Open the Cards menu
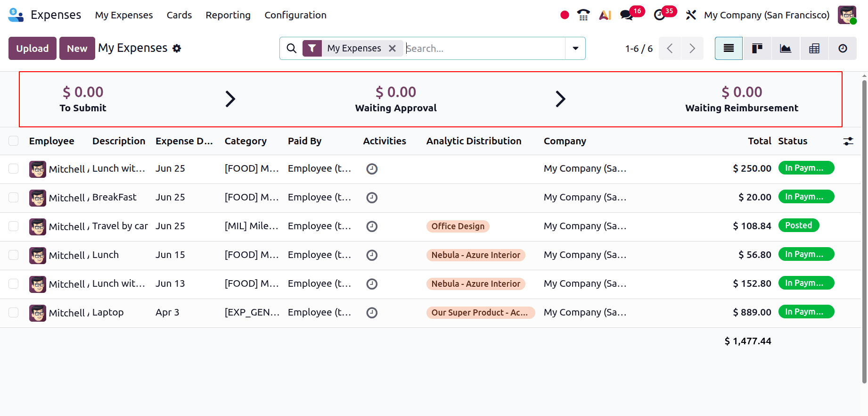This screenshot has height=416, width=868. click(x=179, y=15)
